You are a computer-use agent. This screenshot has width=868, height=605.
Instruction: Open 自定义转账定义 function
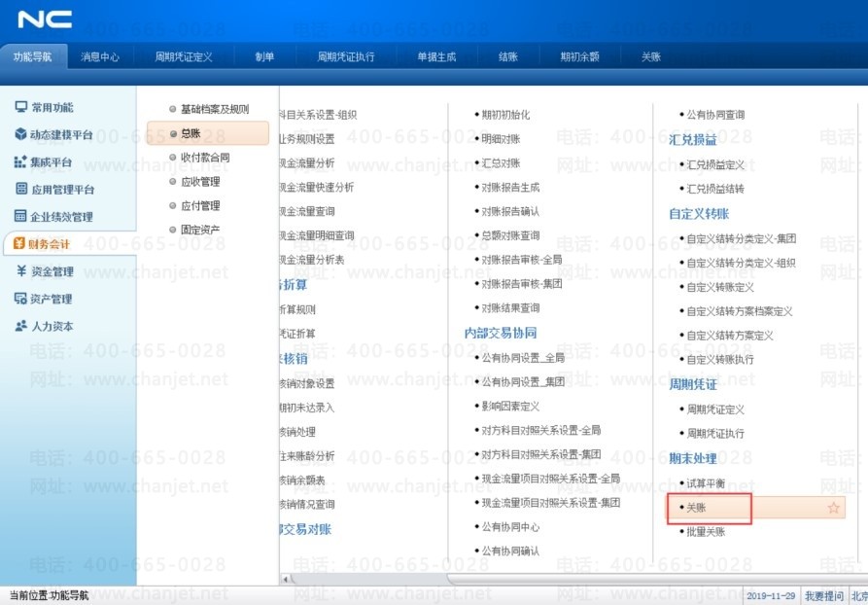pyautogui.click(x=720, y=287)
